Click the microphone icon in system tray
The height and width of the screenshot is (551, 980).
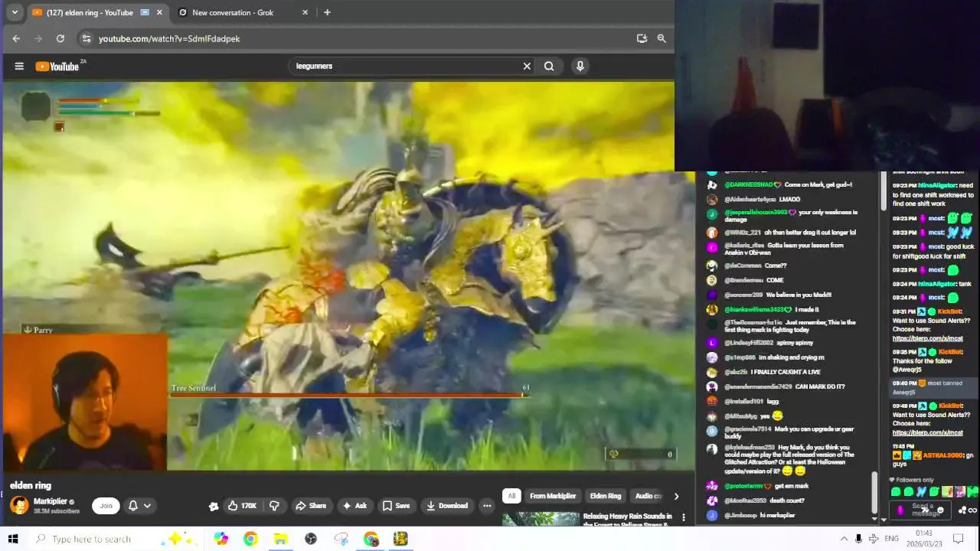858,539
